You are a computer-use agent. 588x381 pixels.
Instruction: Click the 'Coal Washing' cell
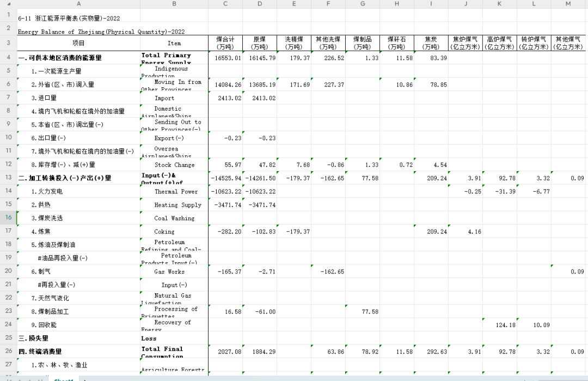coord(174,218)
